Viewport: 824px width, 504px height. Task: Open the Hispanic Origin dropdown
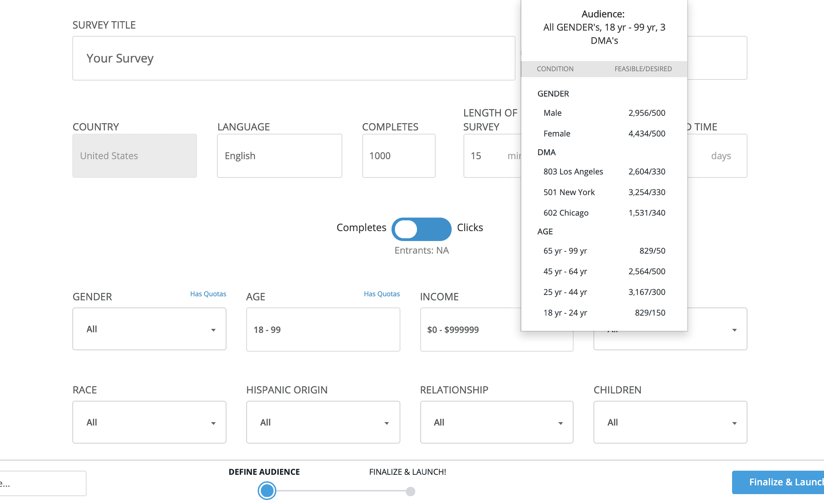point(323,422)
